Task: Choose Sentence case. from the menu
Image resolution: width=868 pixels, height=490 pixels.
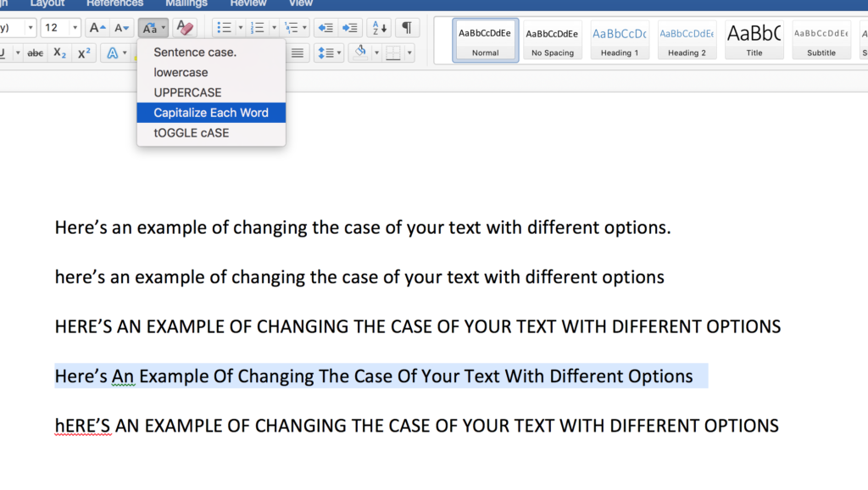Action: pyautogui.click(x=211, y=52)
